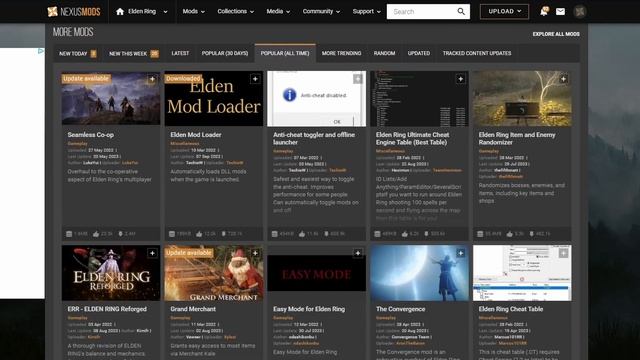Image resolution: width=640 pixels, height=360 pixels.
Task: Open the Easy Mode for Elden Ring title
Action: pyautogui.click(x=309, y=309)
